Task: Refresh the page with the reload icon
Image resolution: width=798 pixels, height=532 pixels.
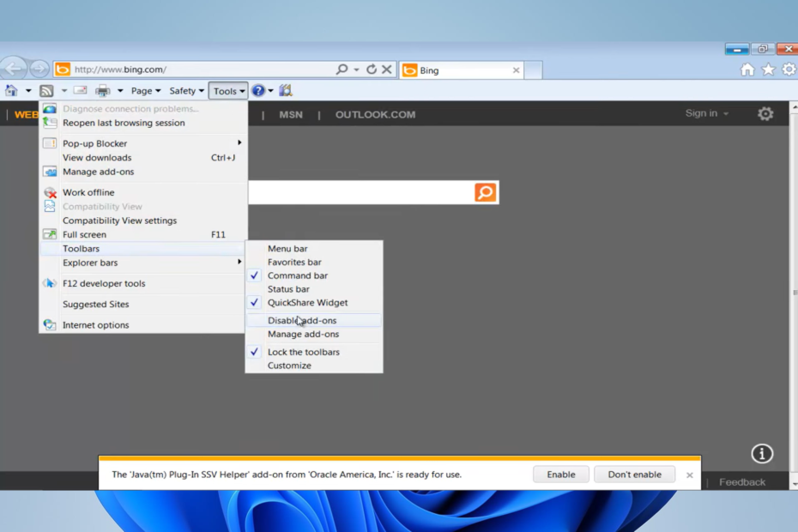Action: tap(372, 70)
